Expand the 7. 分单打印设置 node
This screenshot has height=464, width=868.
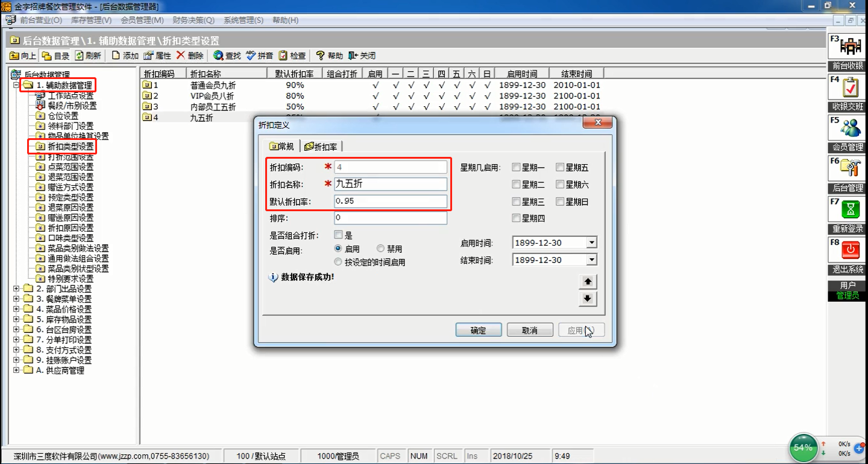(16, 340)
